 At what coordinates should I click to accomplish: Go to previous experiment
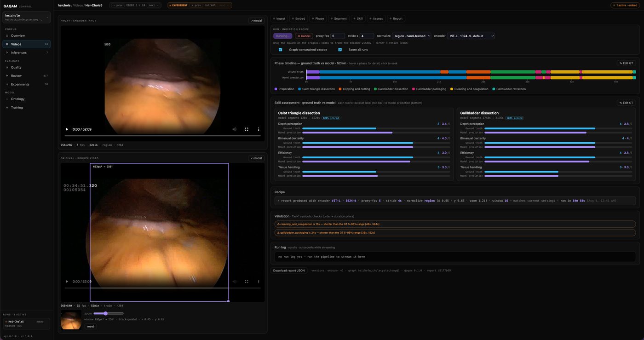click(196, 5)
